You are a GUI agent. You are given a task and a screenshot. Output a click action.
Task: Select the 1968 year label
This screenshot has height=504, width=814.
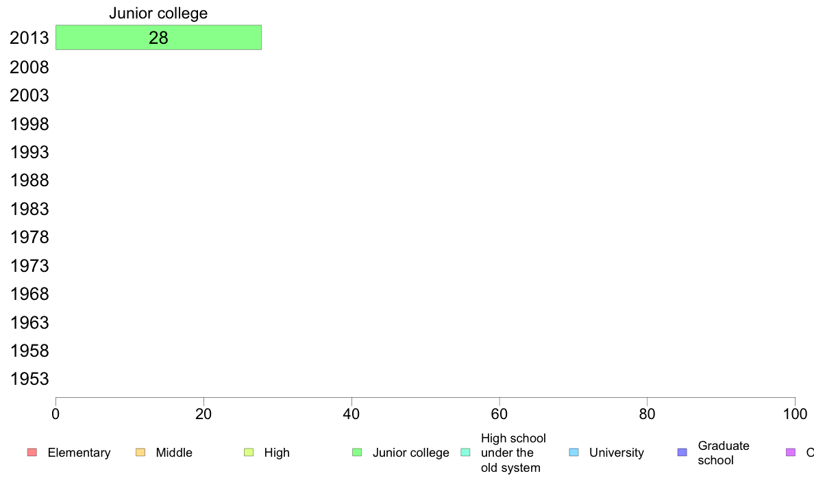tap(29, 294)
